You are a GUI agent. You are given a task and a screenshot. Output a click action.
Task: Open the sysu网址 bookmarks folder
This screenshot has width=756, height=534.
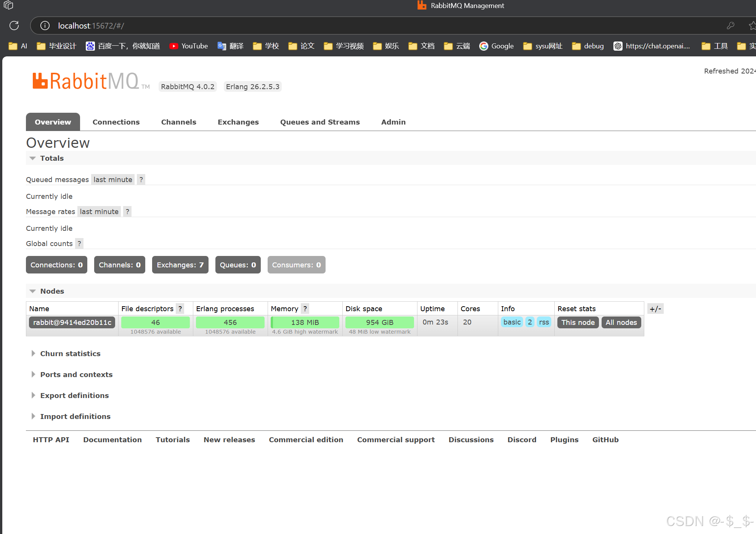(x=543, y=46)
